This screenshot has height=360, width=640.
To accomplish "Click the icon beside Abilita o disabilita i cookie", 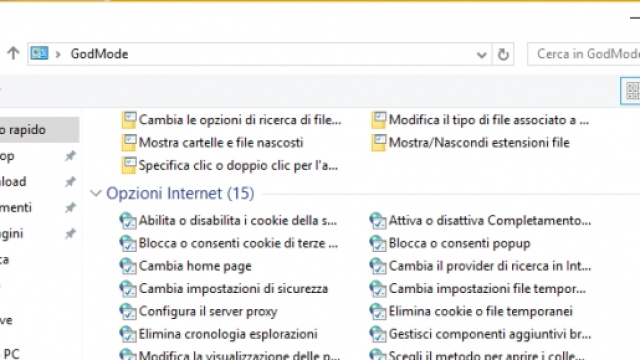I will (x=128, y=220).
